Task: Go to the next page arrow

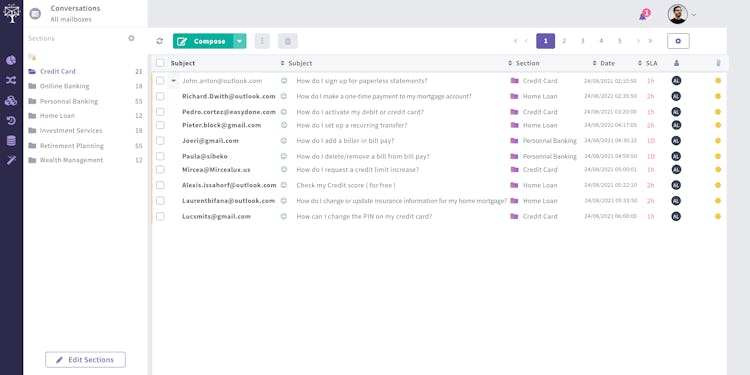Action: pyautogui.click(x=638, y=41)
